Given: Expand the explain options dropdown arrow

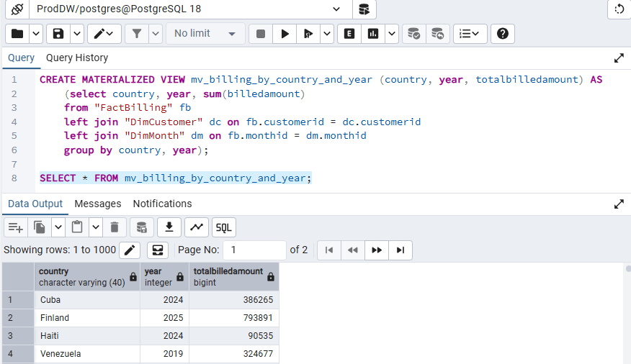Looking at the screenshot, I should [x=392, y=34].
